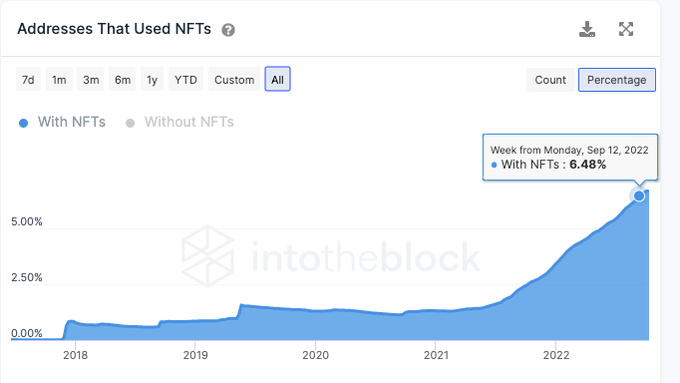Image resolution: width=680 pixels, height=383 pixels.
Task: Open the Custom date range picker
Action: coord(234,80)
